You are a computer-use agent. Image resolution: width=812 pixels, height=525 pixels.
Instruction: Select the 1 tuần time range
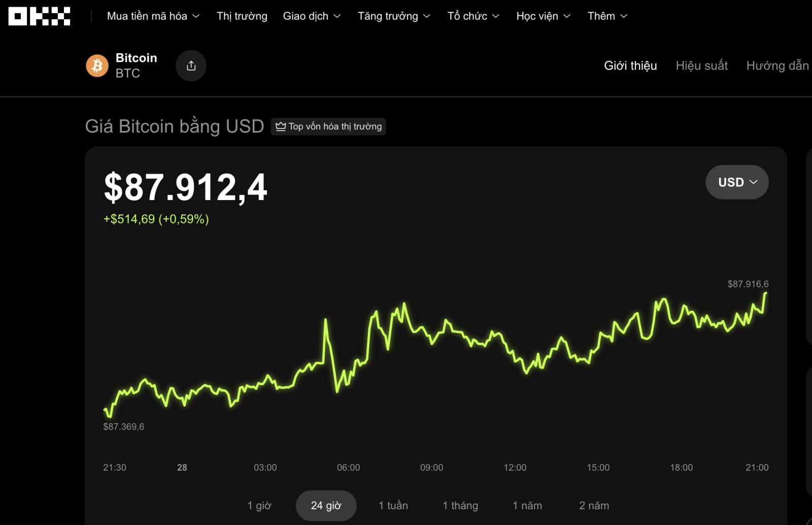393,506
